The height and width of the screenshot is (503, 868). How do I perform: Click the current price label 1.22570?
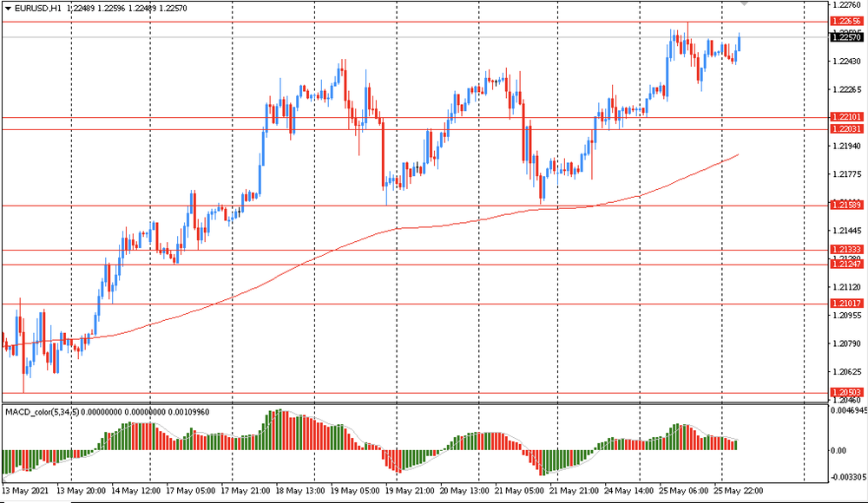pyautogui.click(x=847, y=37)
